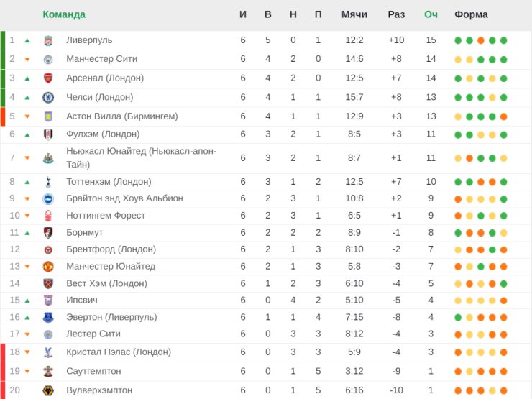Click the orange down arrow beside Leicester
The height and width of the screenshot is (399, 532).
click(27, 334)
